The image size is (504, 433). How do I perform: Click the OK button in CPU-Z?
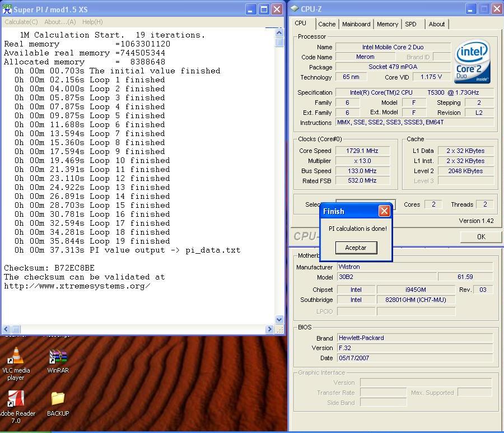point(481,236)
